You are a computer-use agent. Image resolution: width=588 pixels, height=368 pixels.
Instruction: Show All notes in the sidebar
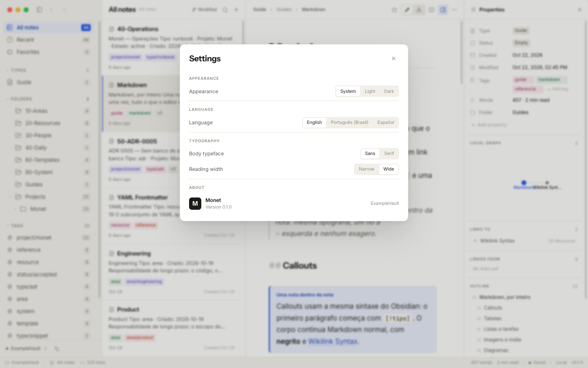(48, 27)
